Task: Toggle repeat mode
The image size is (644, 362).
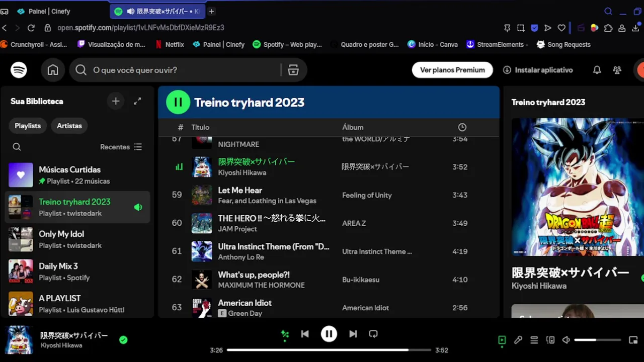Action: (x=373, y=334)
